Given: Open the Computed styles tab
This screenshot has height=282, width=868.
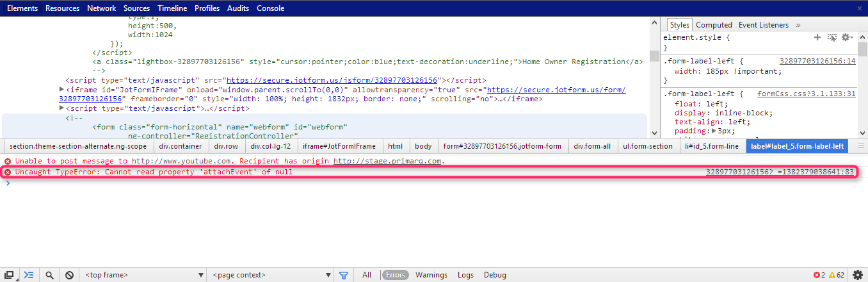Looking at the screenshot, I should pos(714,25).
